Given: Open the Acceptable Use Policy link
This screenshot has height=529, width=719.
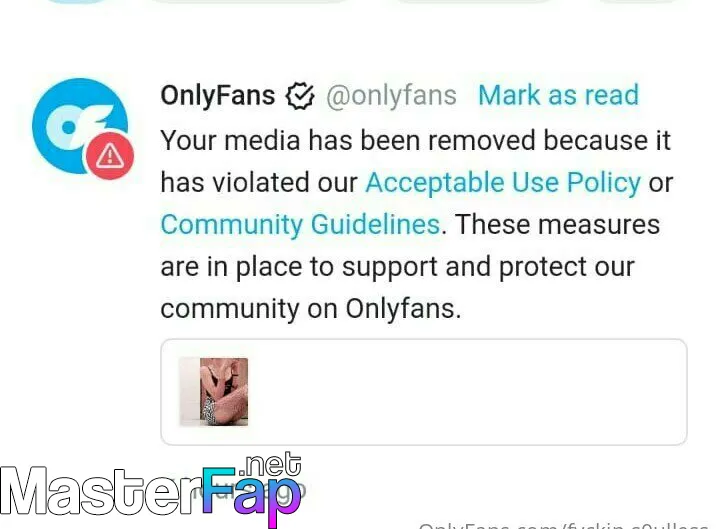Looking at the screenshot, I should [503, 182].
